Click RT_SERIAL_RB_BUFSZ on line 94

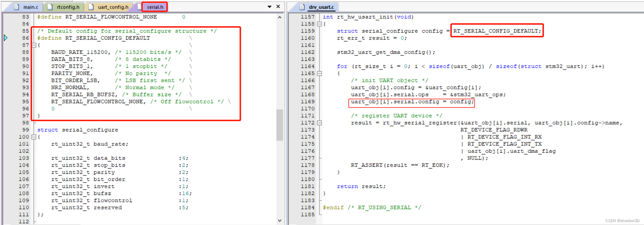point(83,94)
